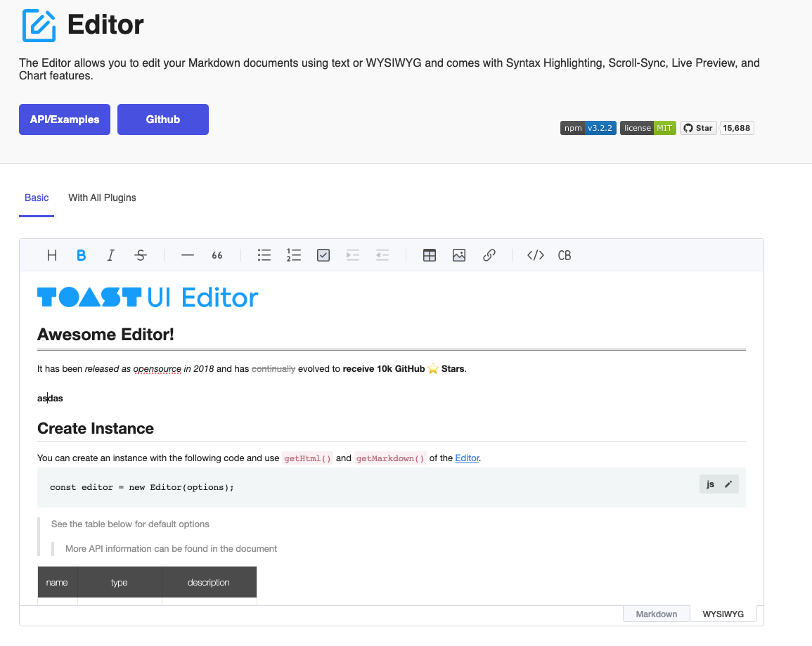Image resolution: width=812 pixels, height=646 pixels.
Task: Click the struck-through word continually
Action: click(x=273, y=369)
